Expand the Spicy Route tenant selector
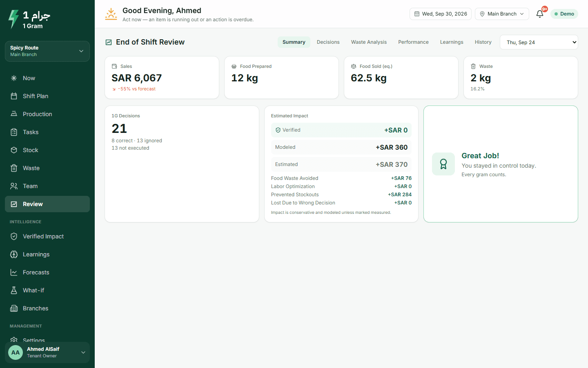This screenshot has width=588, height=368. 47,51
